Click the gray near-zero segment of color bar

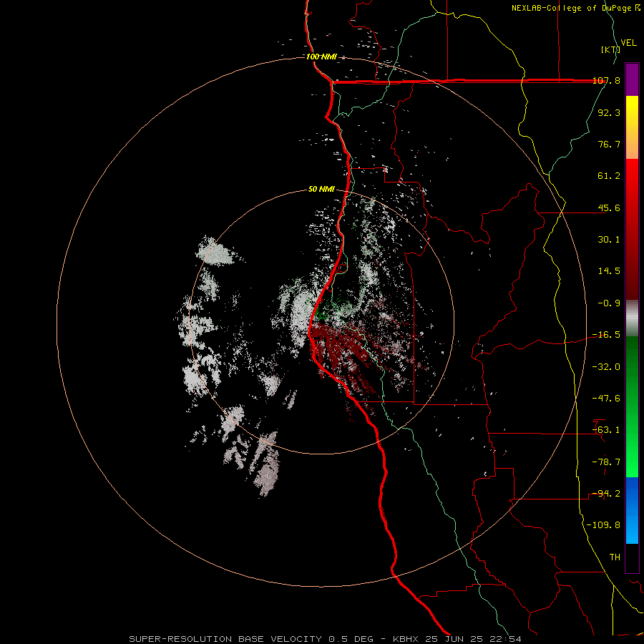point(632,318)
